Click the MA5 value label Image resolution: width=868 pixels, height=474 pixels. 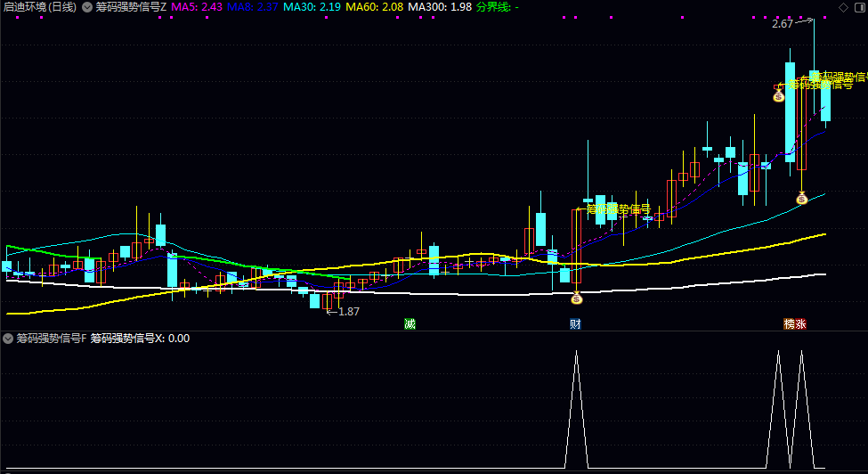[197, 7]
